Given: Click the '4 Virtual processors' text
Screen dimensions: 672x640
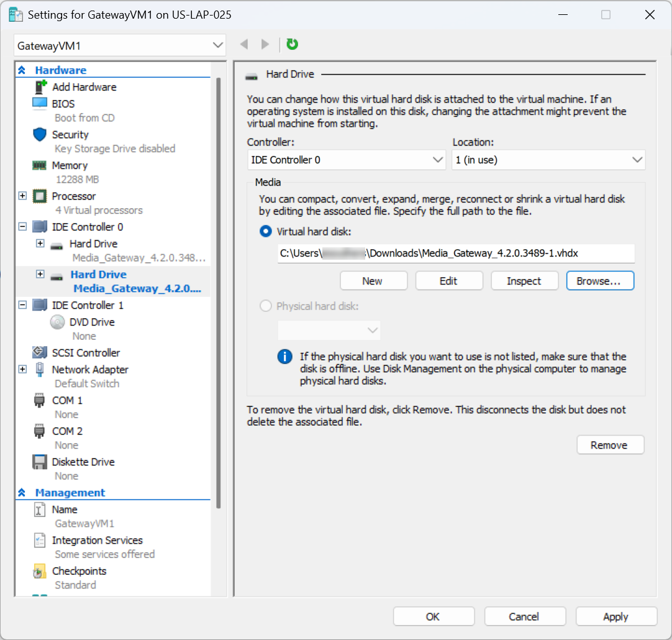Looking at the screenshot, I should (99, 210).
